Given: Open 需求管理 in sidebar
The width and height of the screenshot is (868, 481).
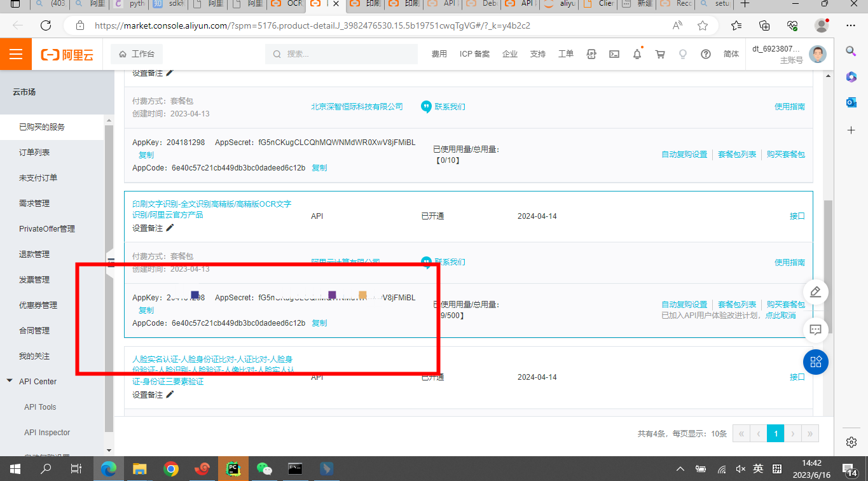Looking at the screenshot, I should click(34, 204).
